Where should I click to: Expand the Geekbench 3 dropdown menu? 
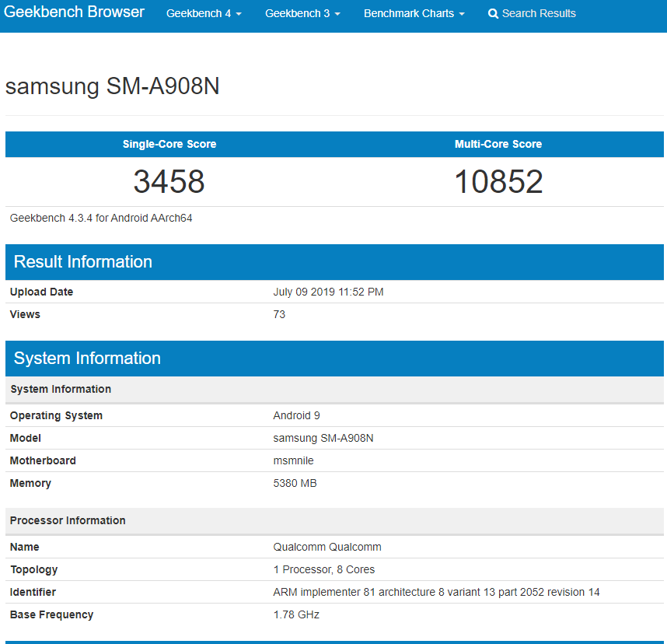click(302, 14)
